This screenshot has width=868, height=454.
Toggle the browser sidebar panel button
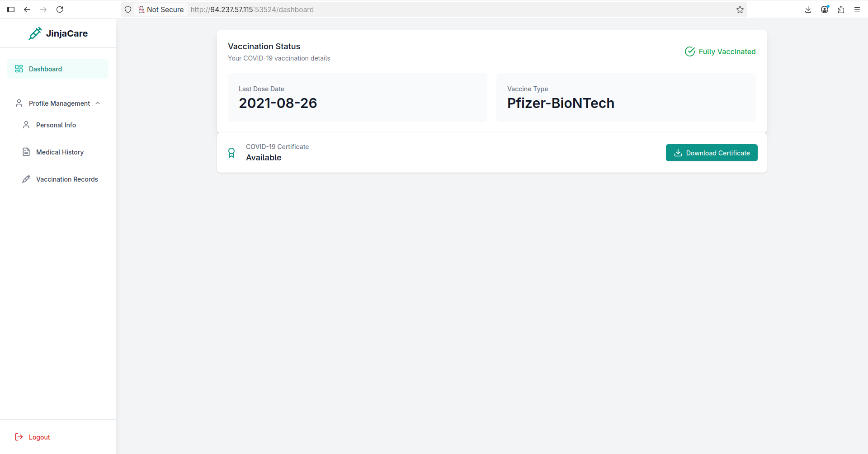(x=11, y=9)
